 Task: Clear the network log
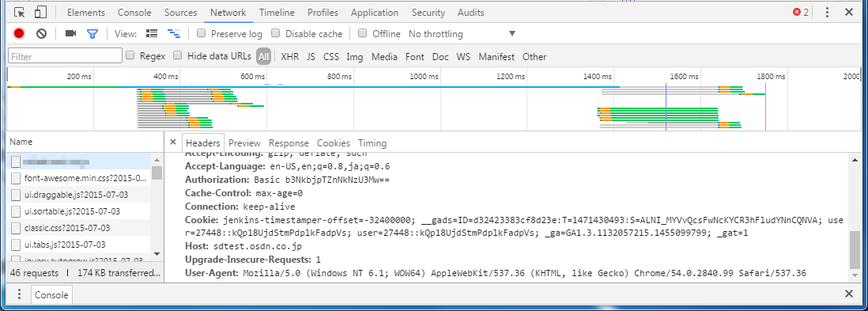click(x=42, y=34)
